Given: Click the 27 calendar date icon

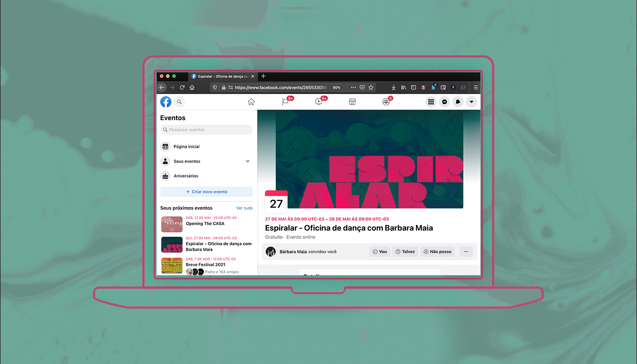Looking at the screenshot, I should coord(276,202).
